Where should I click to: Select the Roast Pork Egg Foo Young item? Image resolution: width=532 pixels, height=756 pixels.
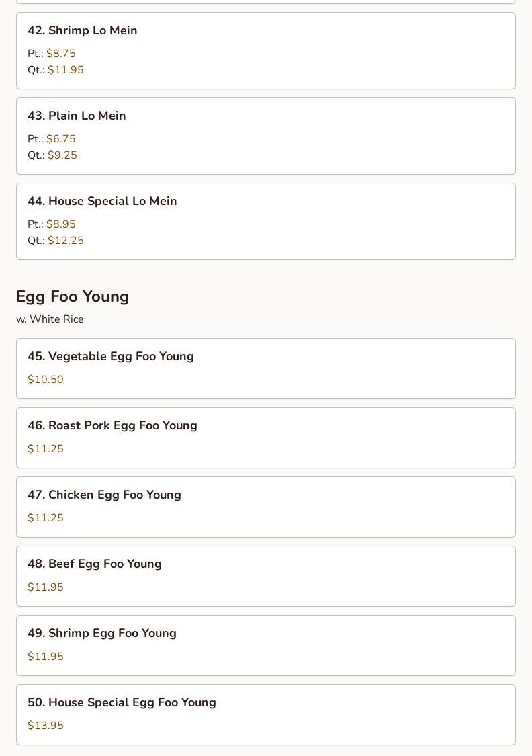tap(112, 425)
